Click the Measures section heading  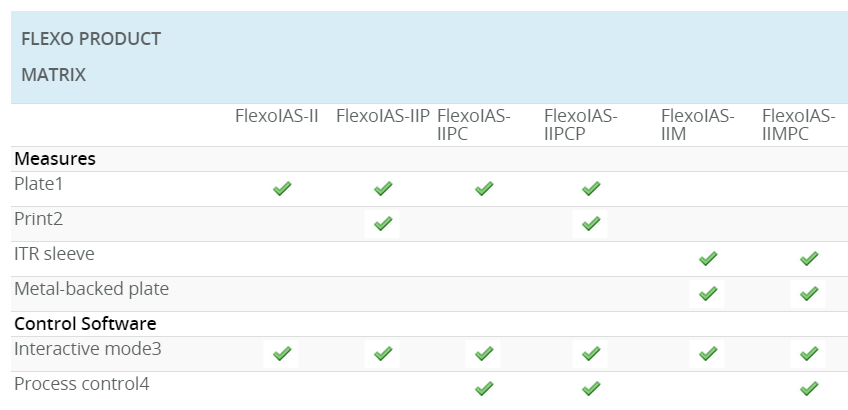click(x=55, y=159)
